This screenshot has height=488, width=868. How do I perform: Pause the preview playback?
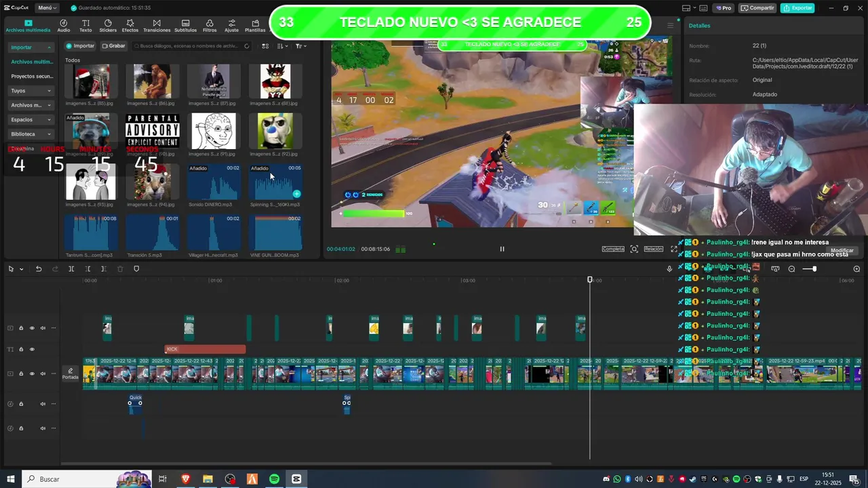(x=502, y=249)
